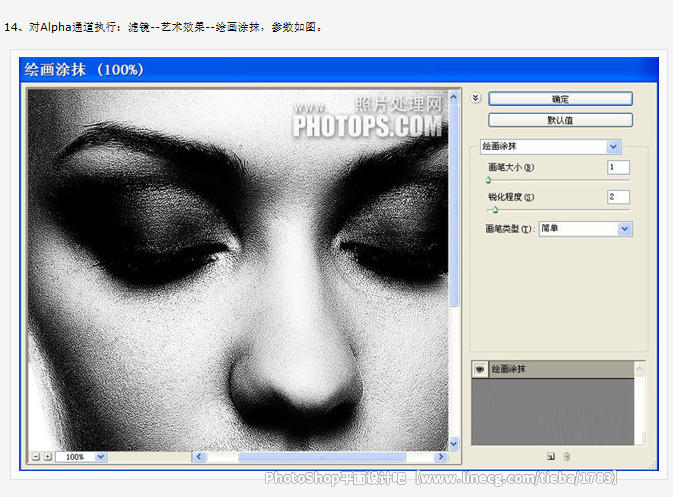Click the effect layers list scroll up arrow
The width and height of the screenshot is (673, 497).
click(640, 369)
